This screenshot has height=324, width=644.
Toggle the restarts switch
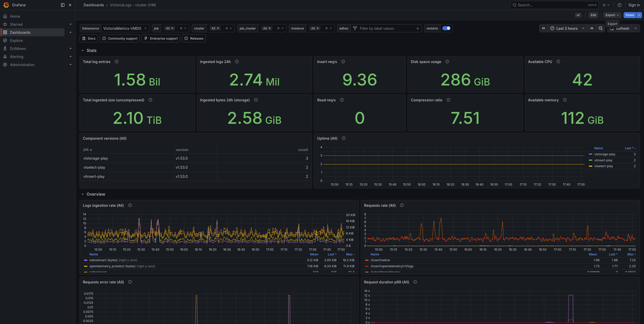pyautogui.click(x=446, y=28)
